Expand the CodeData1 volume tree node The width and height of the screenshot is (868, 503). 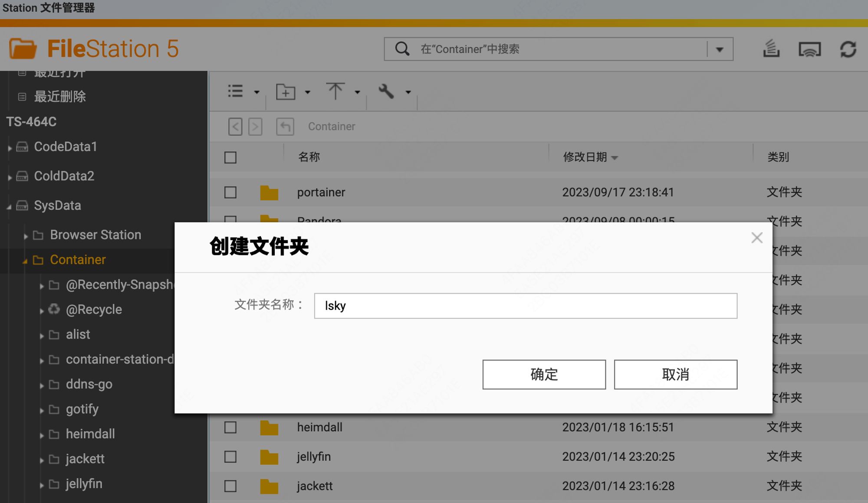10,148
